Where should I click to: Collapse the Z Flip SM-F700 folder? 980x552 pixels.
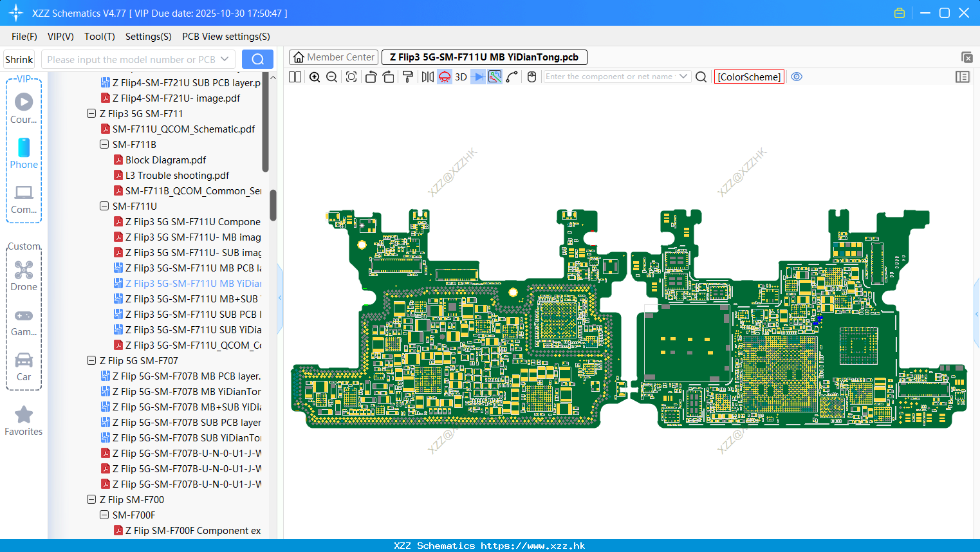pyautogui.click(x=91, y=499)
